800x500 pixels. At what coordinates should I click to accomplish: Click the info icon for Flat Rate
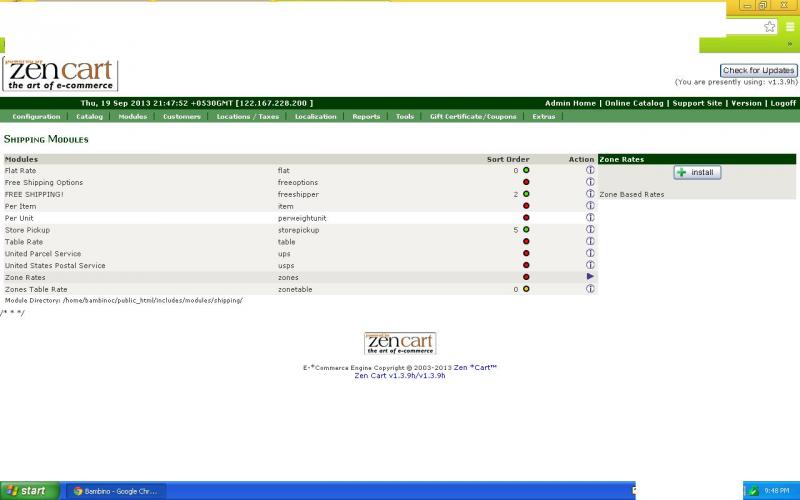(x=590, y=170)
